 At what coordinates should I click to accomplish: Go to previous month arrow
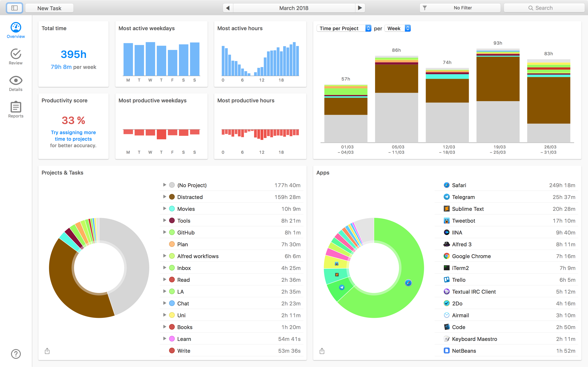228,8
